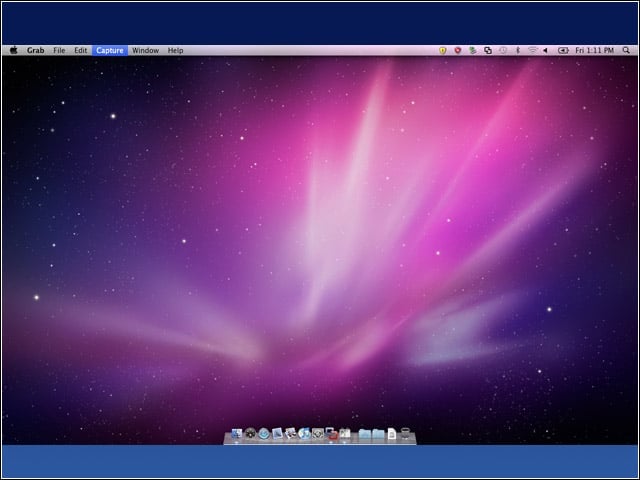This screenshot has width=640, height=480.
Task: Click the Fri 1:11 PM clock
Action: point(594,50)
